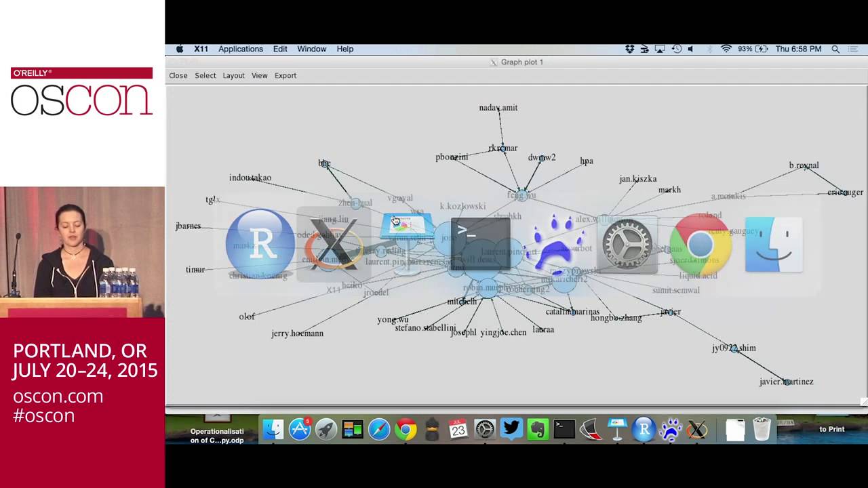Viewport: 868px width, 488px height.
Task: Click the 'pbonzini' node label
Action: click(452, 157)
